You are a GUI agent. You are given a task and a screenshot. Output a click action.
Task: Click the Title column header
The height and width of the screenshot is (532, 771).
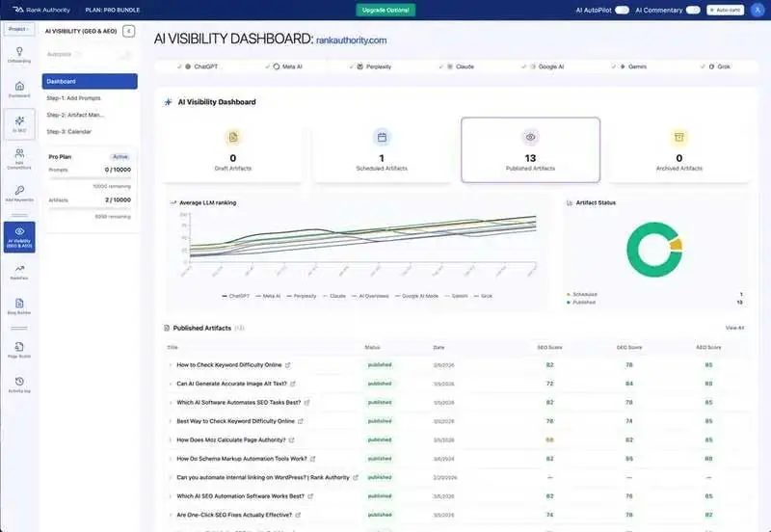(x=173, y=348)
